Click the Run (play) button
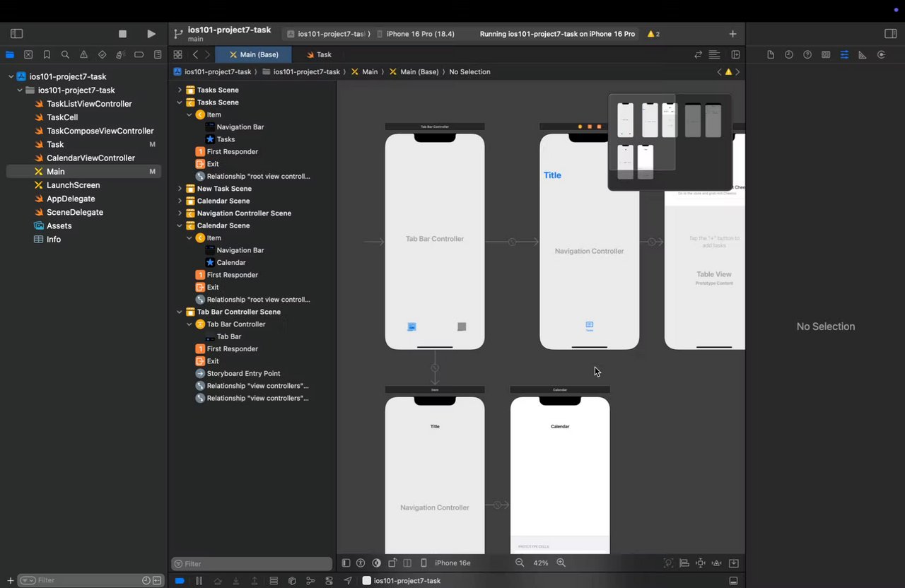This screenshot has height=588, width=905. [x=151, y=34]
